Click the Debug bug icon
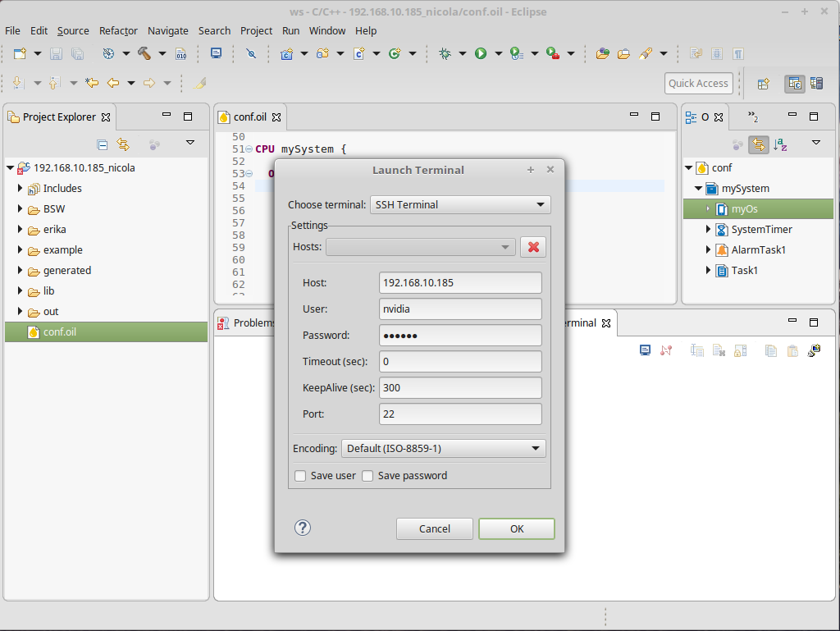 tap(445, 53)
